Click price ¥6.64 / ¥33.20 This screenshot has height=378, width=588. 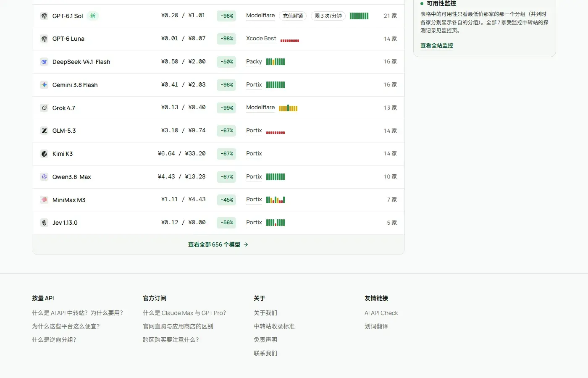182,154
